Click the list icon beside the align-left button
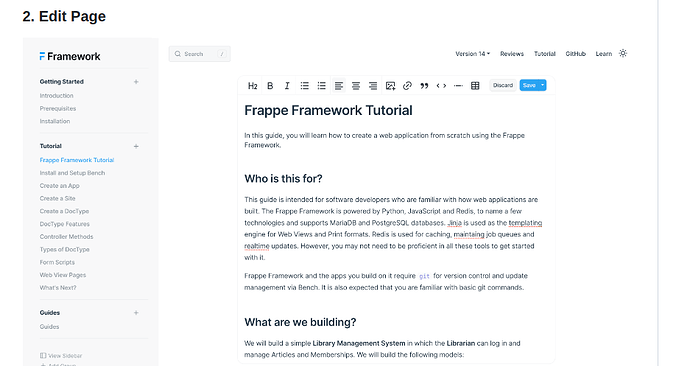Screen dimensions: 690x366 coord(322,86)
